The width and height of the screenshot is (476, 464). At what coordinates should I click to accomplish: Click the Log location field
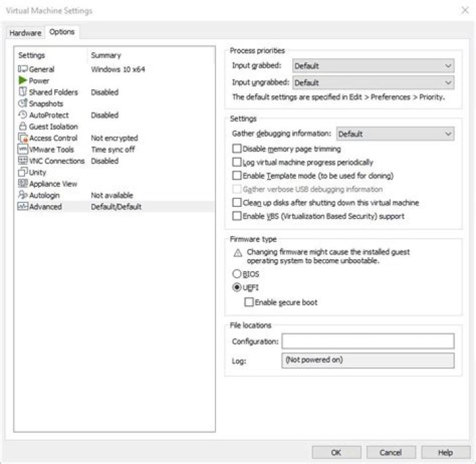click(368, 360)
